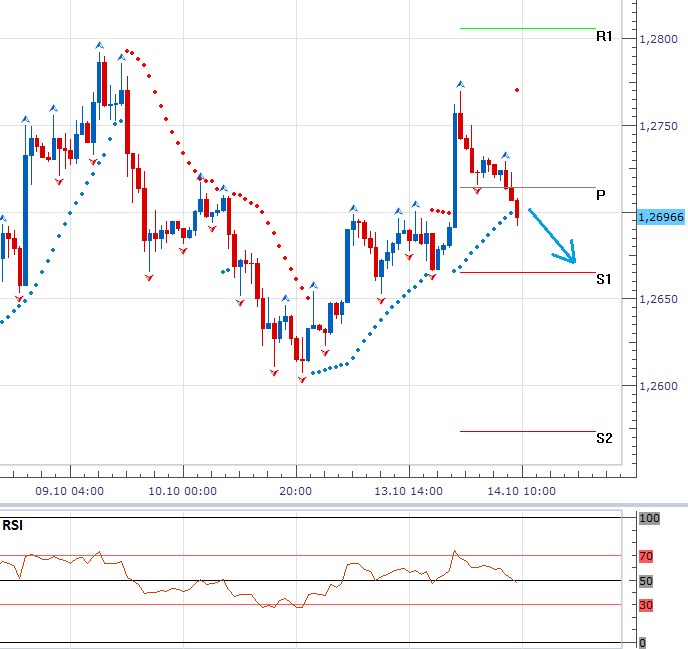688x649 pixels.
Task: Click the 1,2800 price axis label
Action: point(657,39)
